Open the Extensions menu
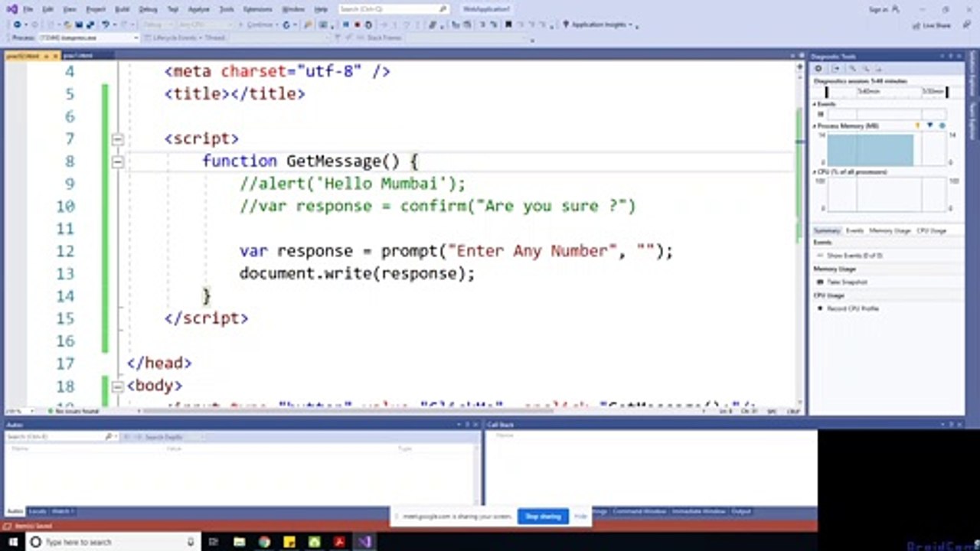Image resolution: width=980 pixels, height=551 pixels. (x=257, y=9)
